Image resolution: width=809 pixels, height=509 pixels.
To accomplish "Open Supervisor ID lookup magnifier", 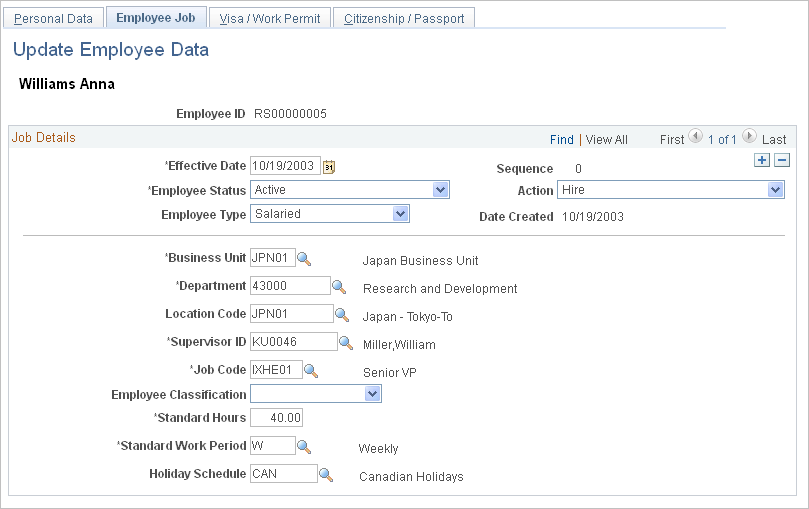I will (346, 343).
